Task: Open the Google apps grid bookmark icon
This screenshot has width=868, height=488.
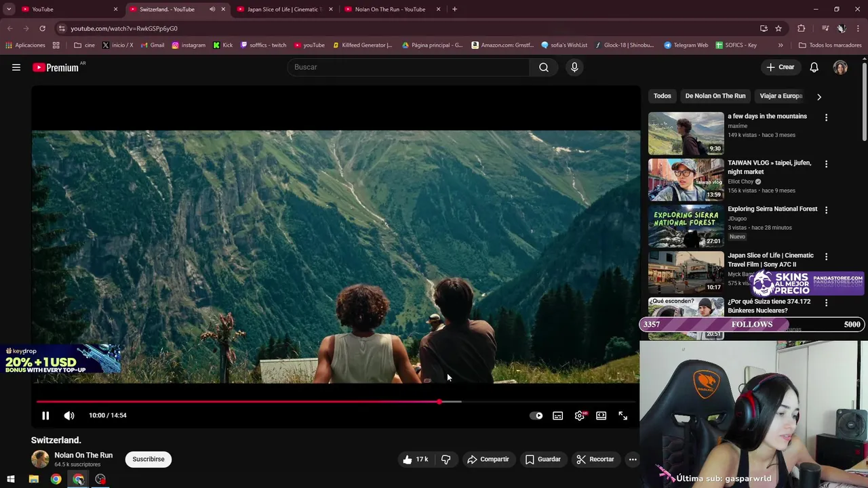Action: [56, 45]
